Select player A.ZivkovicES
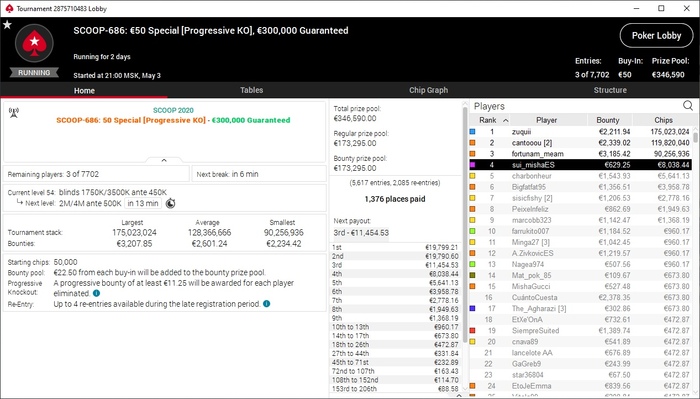Screen dimensions: 700x399 pos(580,253)
